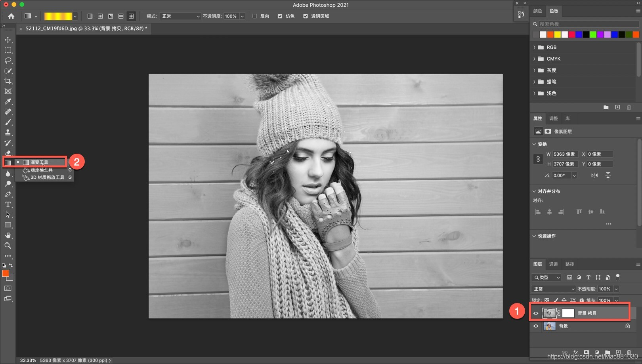Hide the 背景 layer
Image resolution: width=642 pixels, height=364 pixels.
click(536, 326)
